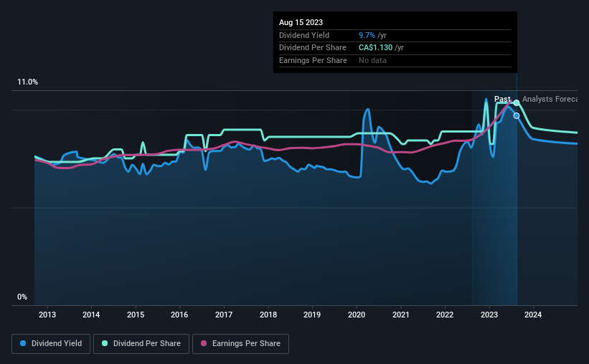Click the 11.0% y-axis label
This screenshot has width=589, height=364.
28,82
